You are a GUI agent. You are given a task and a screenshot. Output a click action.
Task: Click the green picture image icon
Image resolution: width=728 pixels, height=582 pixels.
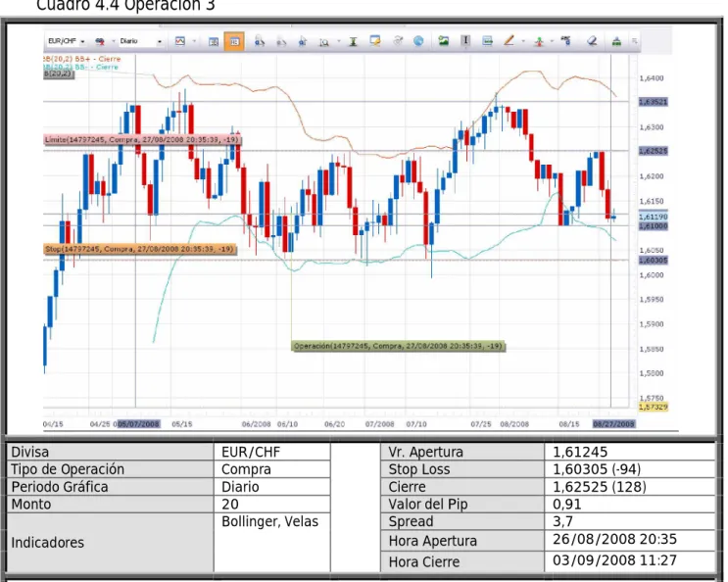[444, 41]
